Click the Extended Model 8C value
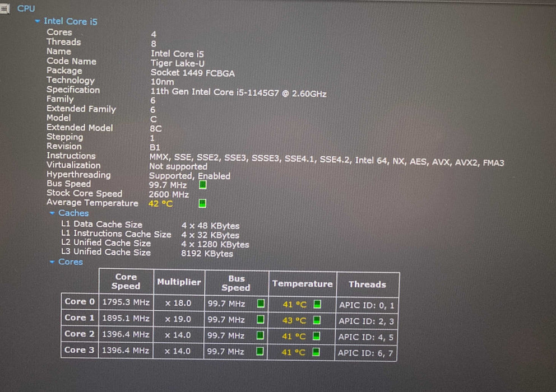 pyautogui.click(x=156, y=129)
